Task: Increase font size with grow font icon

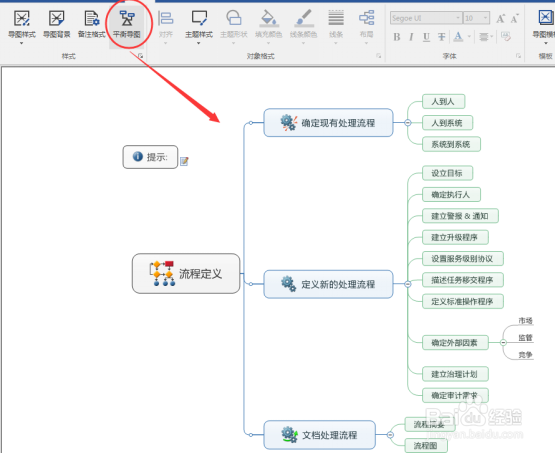Action: (500, 18)
